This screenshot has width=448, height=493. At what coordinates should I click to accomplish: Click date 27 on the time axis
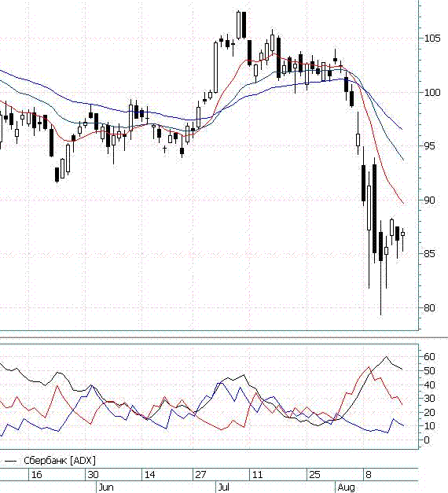200,474
